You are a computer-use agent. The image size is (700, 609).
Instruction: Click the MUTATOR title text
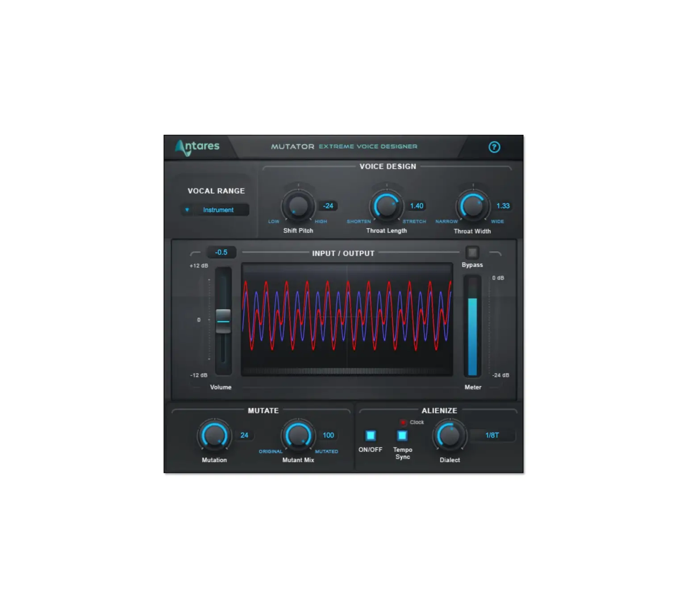pos(293,146)
